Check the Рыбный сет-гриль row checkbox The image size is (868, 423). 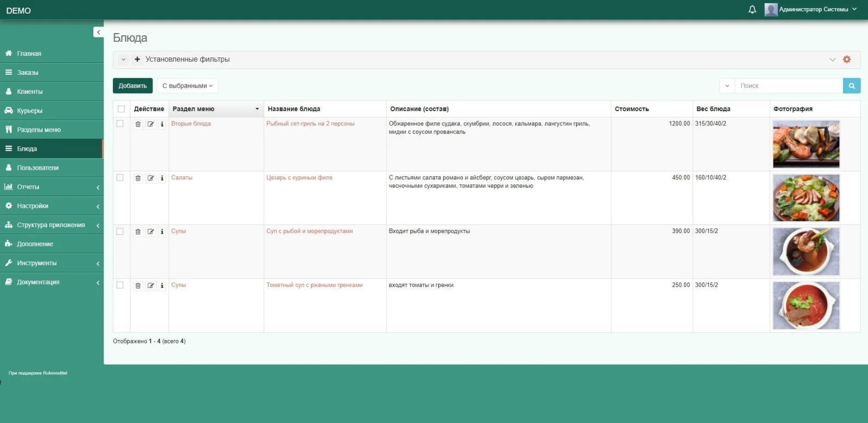click(x=120, y=124)
